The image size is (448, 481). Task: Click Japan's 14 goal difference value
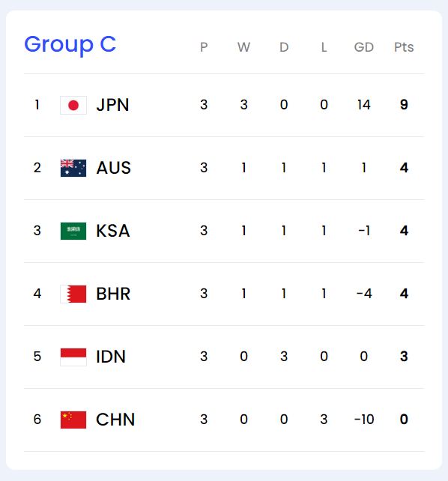pos(364,105)
